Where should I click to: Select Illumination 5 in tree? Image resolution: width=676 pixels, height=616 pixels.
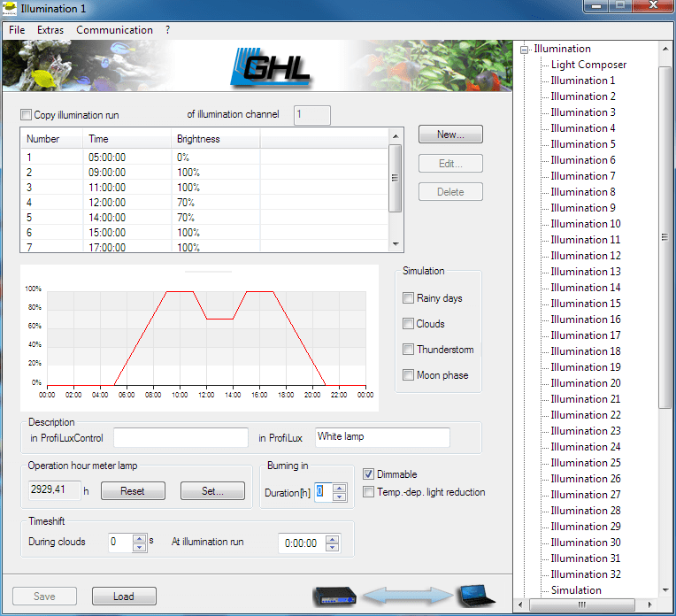[x=583, y=144]
